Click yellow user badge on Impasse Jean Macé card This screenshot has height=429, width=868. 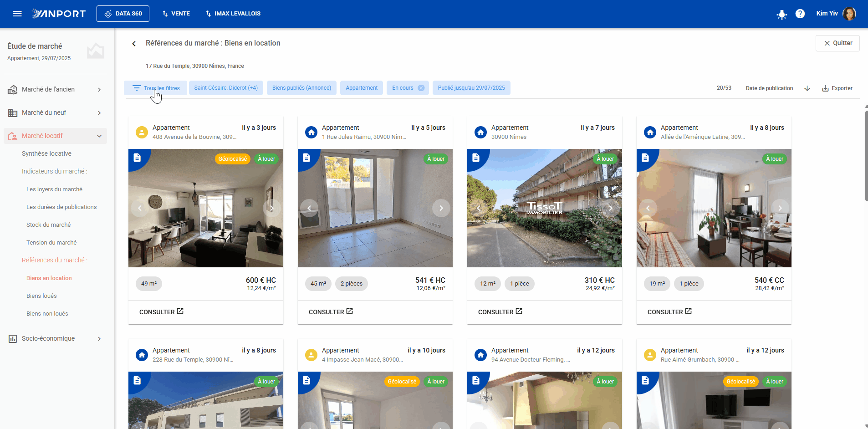(x=311, y=355)
